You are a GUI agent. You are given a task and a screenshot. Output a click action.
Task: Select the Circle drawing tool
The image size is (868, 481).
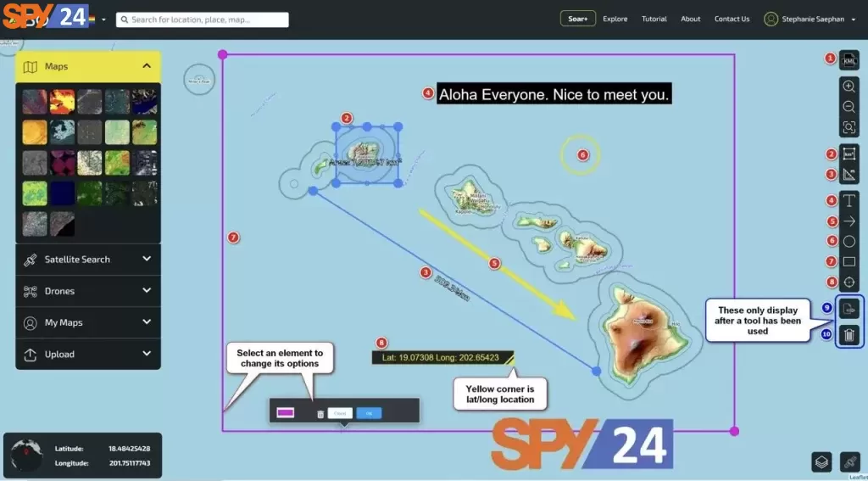point(849,241)
